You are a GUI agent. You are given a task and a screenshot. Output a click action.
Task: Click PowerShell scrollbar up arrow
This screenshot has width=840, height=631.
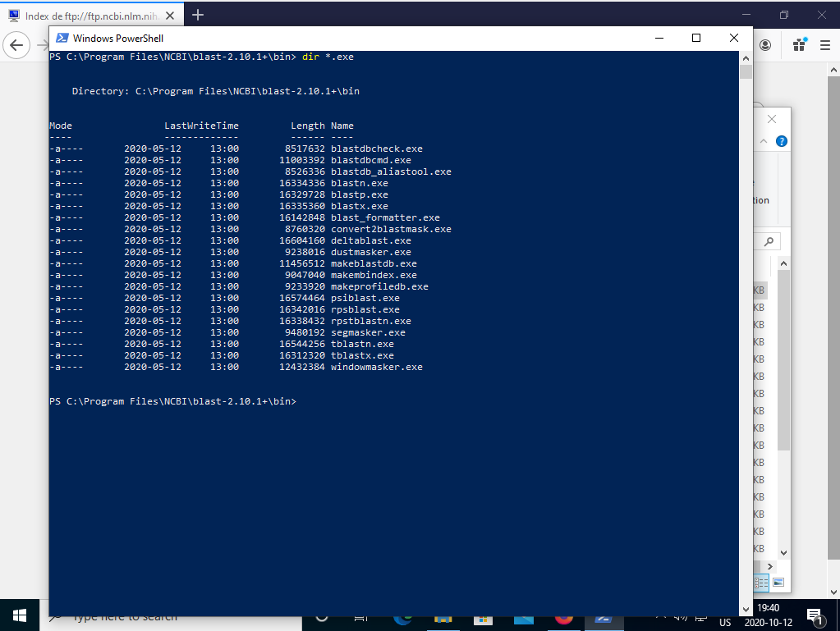tap(746, 57)
